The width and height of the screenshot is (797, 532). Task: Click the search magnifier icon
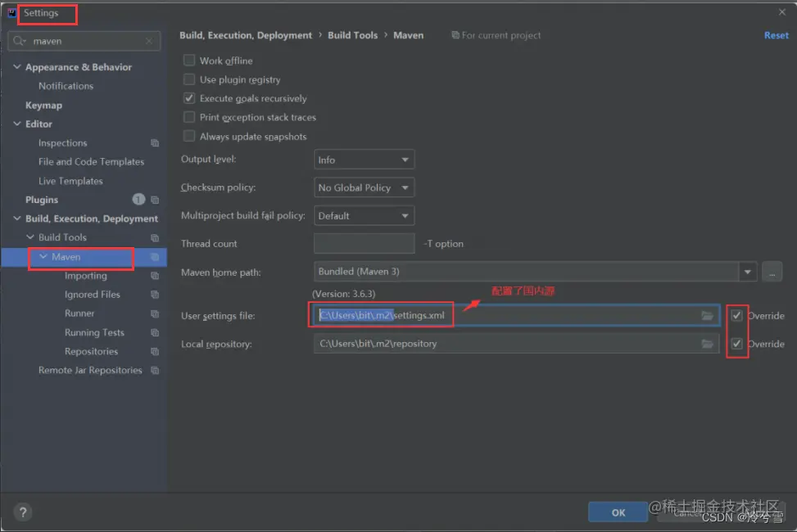pos(20,41)
